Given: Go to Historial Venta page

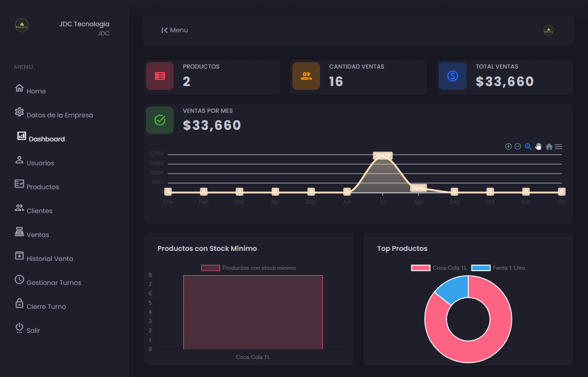Looking at the screenshot, I should [x=50, y=259].
